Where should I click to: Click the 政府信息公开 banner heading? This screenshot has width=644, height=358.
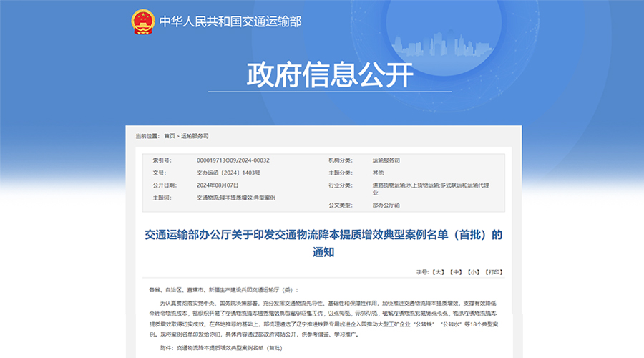click(330, 74)
